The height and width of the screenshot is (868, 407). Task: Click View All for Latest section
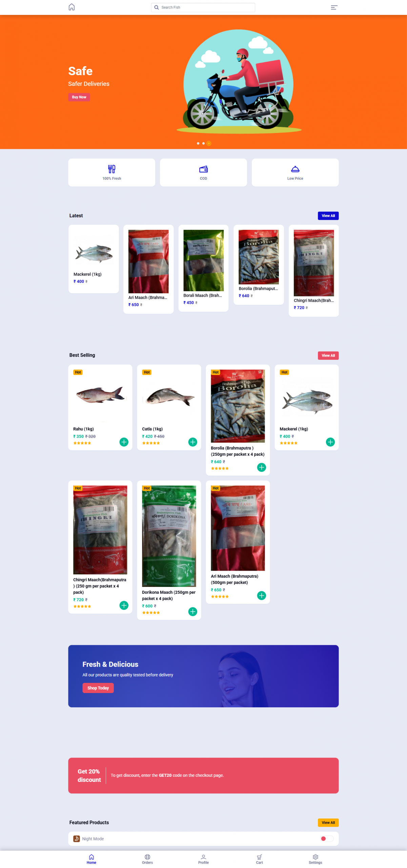[x=328, y=216]
